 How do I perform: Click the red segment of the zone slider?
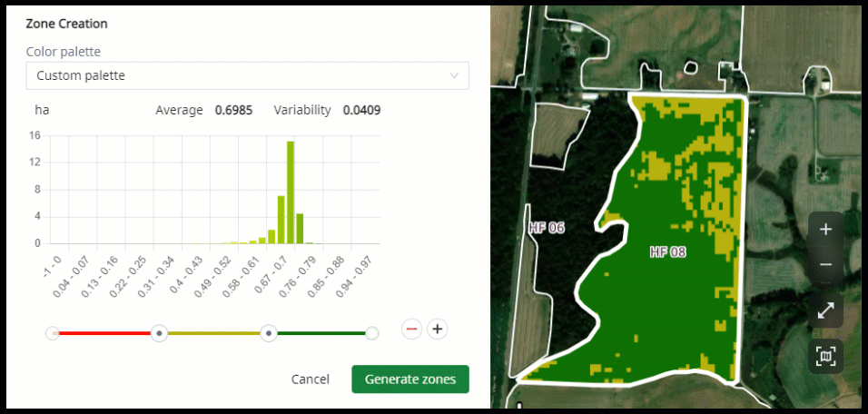[x=104, y=334]
